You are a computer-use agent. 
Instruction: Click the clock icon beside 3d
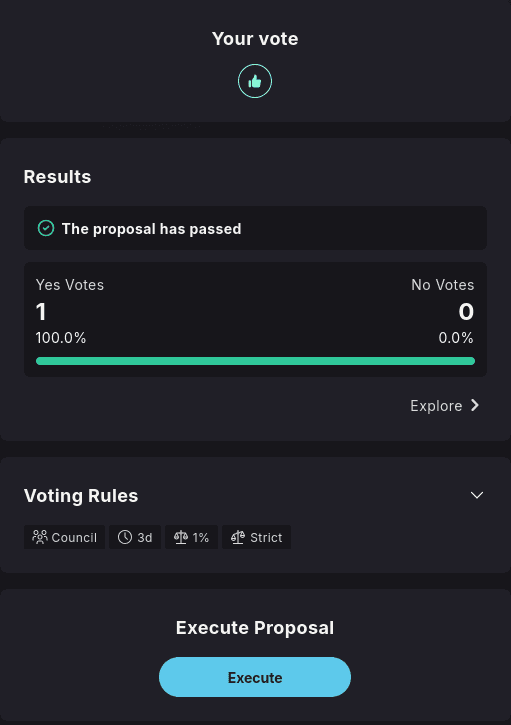125,537
